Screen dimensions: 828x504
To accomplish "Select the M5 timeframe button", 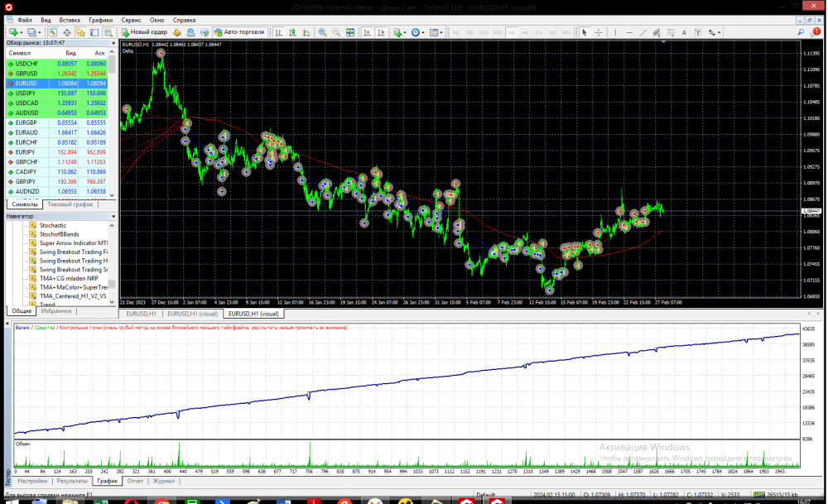I will point(470,32).
